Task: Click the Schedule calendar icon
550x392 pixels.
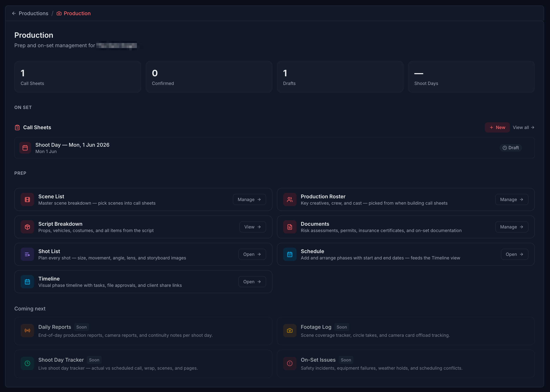Action: point(290,254)
